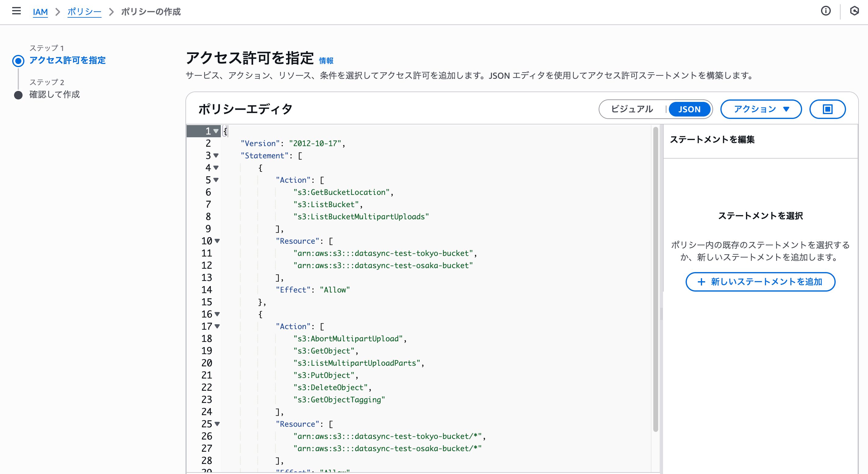The height and width of the screenshot is (474, 868).
Task: Open the hamburger navigation menu
Action: pyautogui.click(x=16, y=11)
